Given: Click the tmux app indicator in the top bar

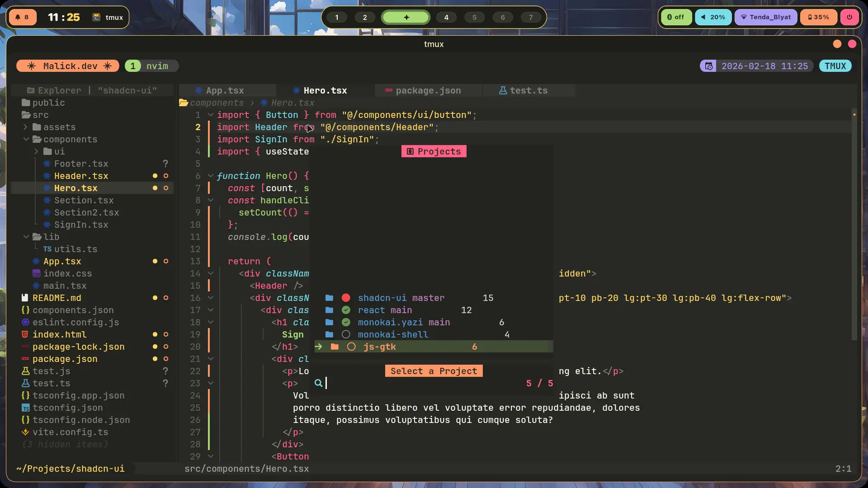Looking at the screenshot, I should click(108, 17).
